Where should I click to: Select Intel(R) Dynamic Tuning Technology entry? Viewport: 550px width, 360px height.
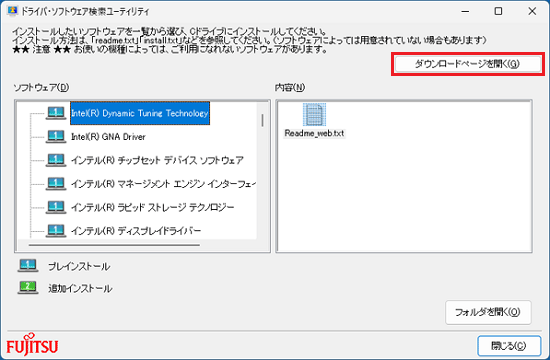click(x=140, y=113)
